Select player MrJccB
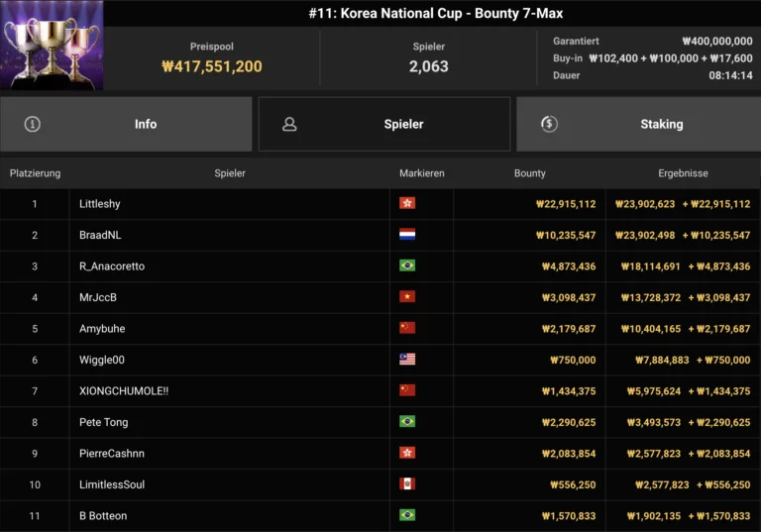761x532 pixels. click(97, 297)
